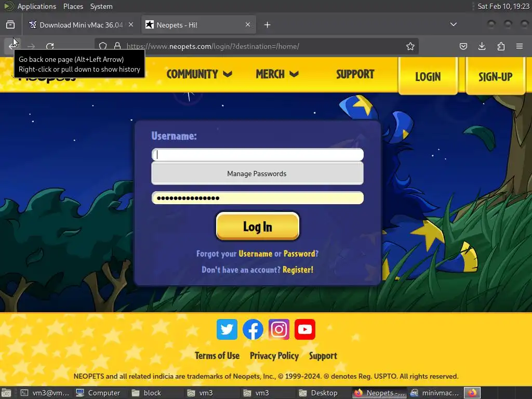
Task: Open the Computer taskbar window
Action: (x=98, y=393)
